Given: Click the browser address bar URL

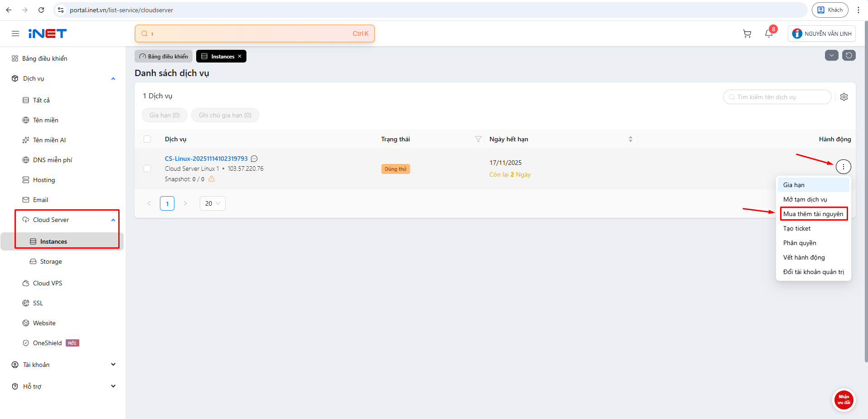Looking at the screenshot, I should click(121, 10).
